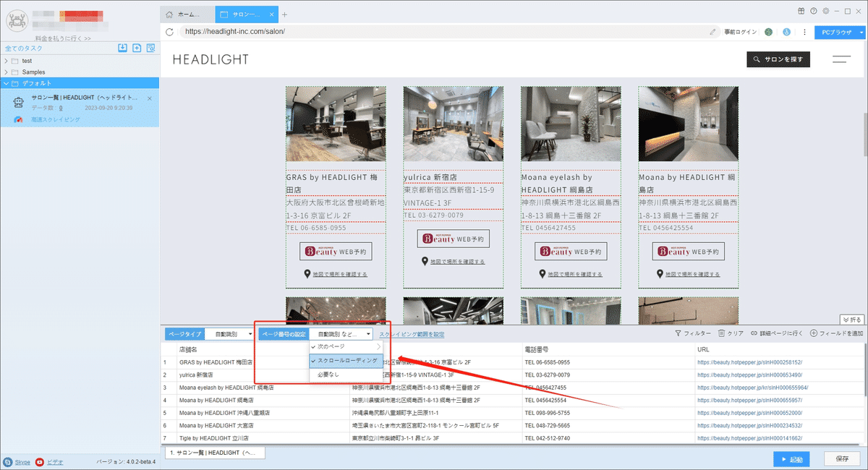Viewport: 868px width, 470px height.
Task: Click the robot icon of the HEADLIGHT task
Action: click(19, 103)
